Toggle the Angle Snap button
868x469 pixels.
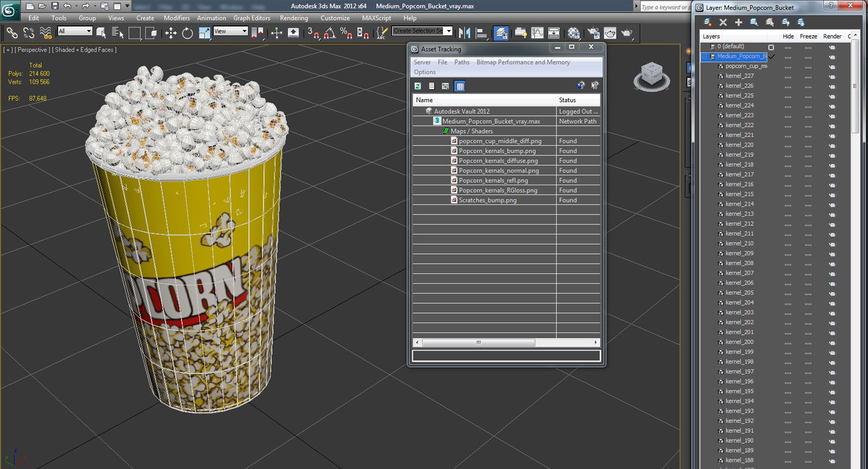pos(330,33)
